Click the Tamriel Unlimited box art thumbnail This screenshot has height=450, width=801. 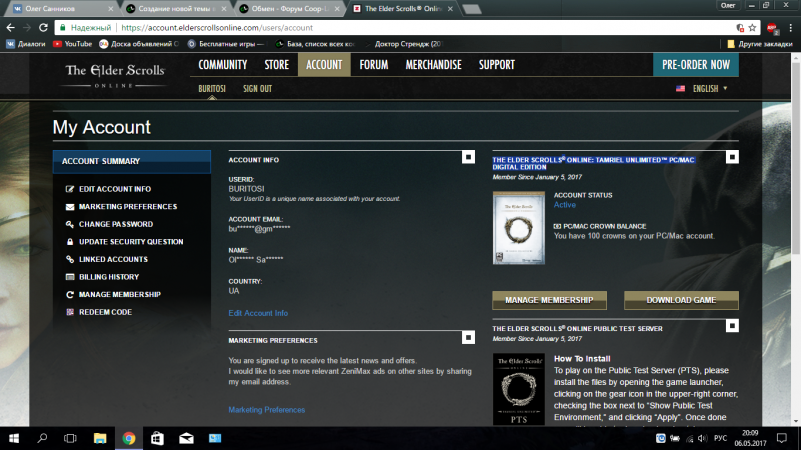point(519,228)
